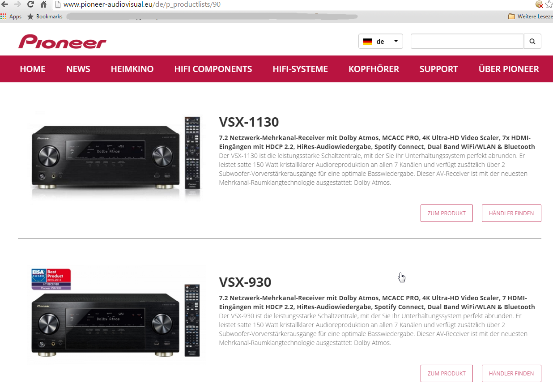Click the browser address bar URL

click(141, 4)
